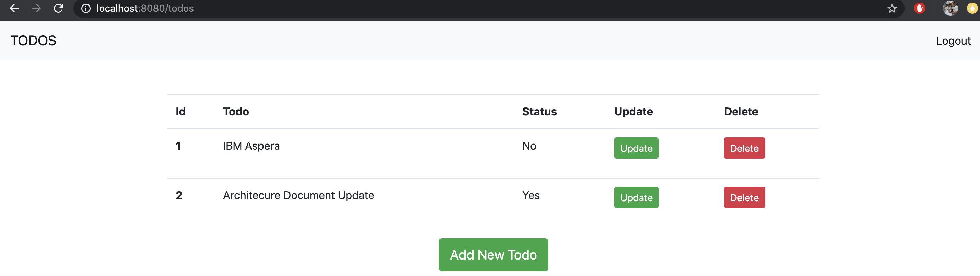The image size is (980, 276).
Task: Update the Architecure Document Update todo
Action: pyautogui.click(x=636, y=197)
